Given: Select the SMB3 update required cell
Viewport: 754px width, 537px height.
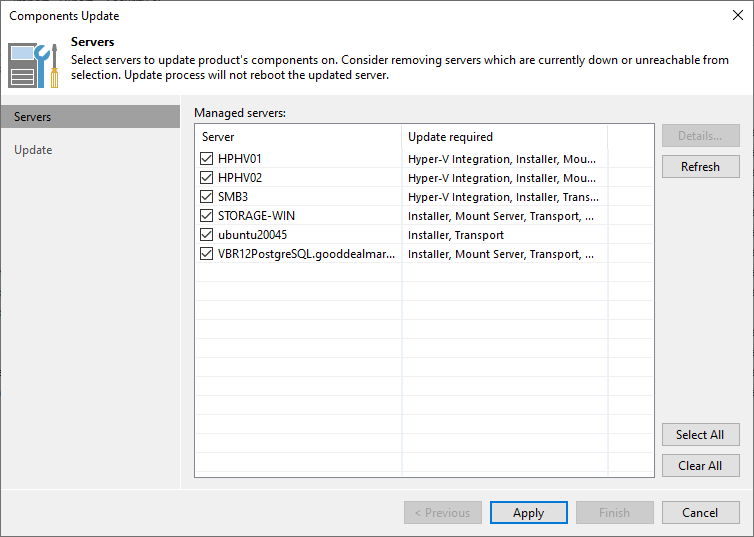Looking at the screenshot, I should click(504, 197).
